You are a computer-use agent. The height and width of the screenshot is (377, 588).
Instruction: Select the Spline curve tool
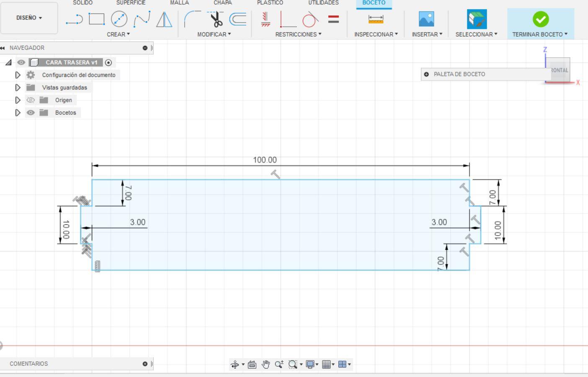coord(142,19)
